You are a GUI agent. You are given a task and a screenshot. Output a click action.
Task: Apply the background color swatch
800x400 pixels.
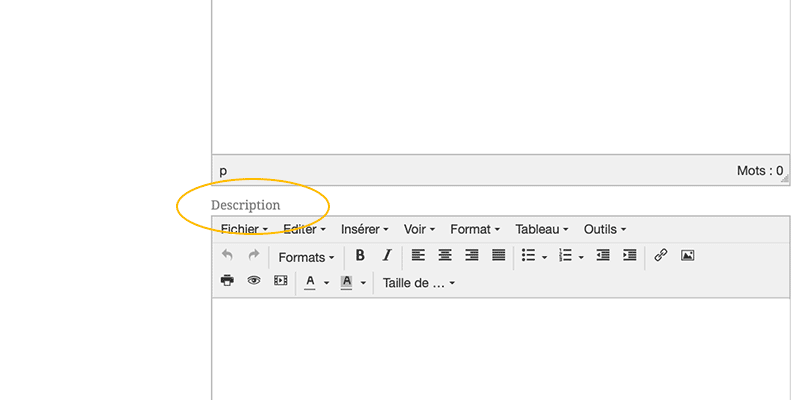coord(346,282)
